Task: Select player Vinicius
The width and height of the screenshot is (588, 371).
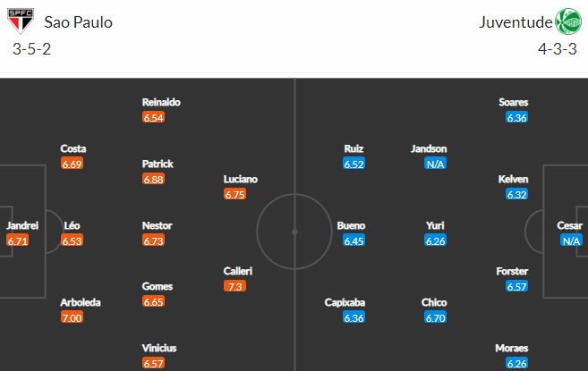Action: click(x=159, y=348)
